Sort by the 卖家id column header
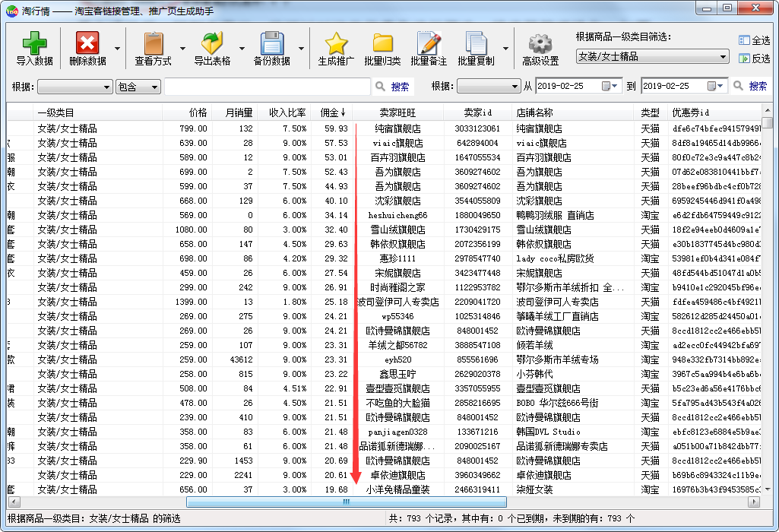Viewport: 779px width, 532px height. (x=477, y=112)
